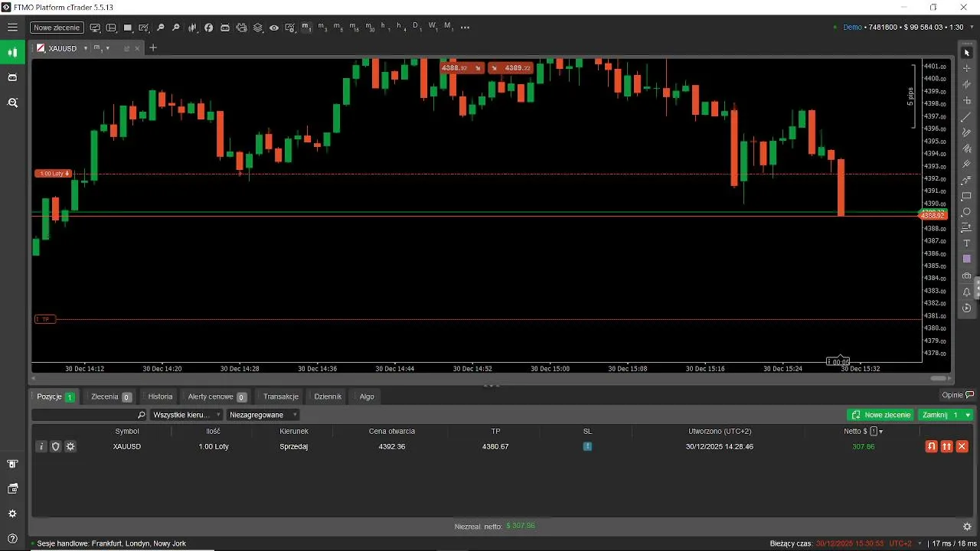This screenshot has width=980, height=551.
Task: Select the cursor pointer tool
Action: tap(966, 53)
